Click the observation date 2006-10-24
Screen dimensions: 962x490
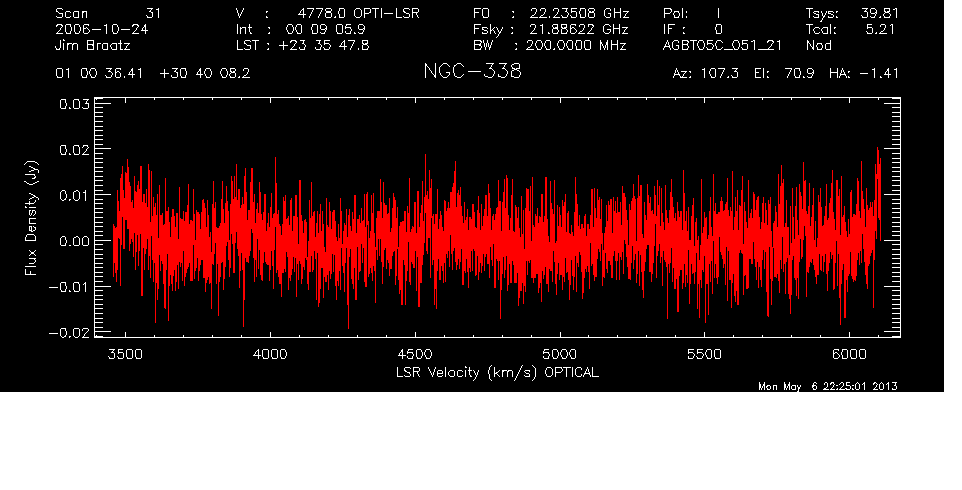click(x=101, y=29)
